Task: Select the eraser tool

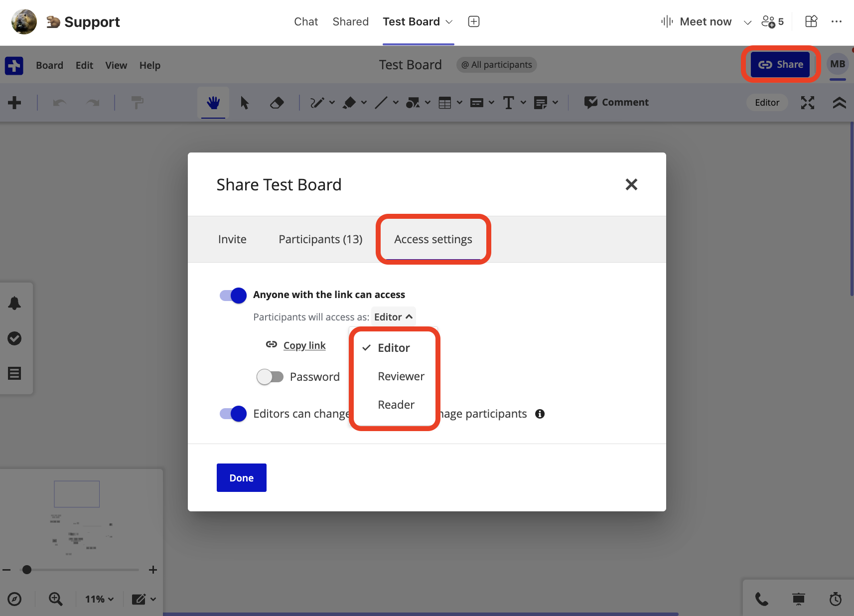Action: pyautogui.click(x=277, y=103)
